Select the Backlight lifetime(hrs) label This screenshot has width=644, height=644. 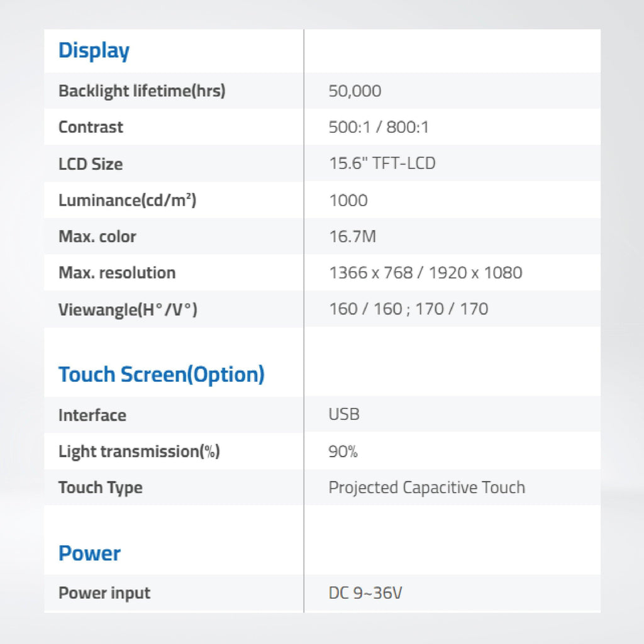pos(142,91)
